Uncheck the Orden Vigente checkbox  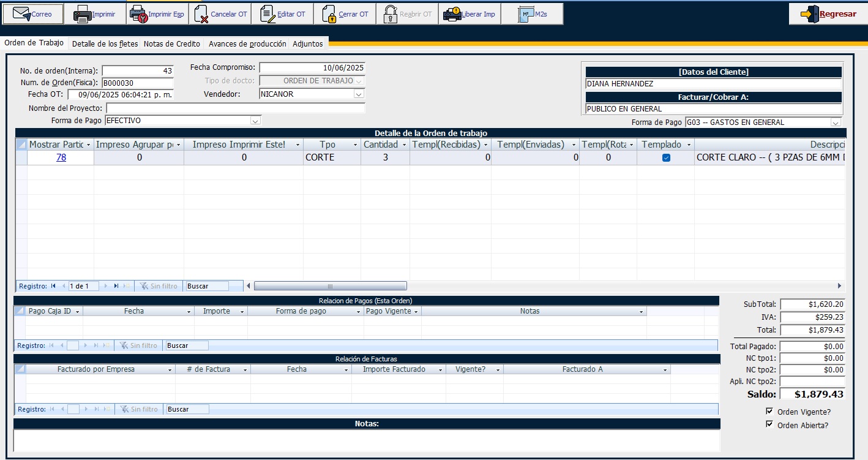click(x=769, y=411)
